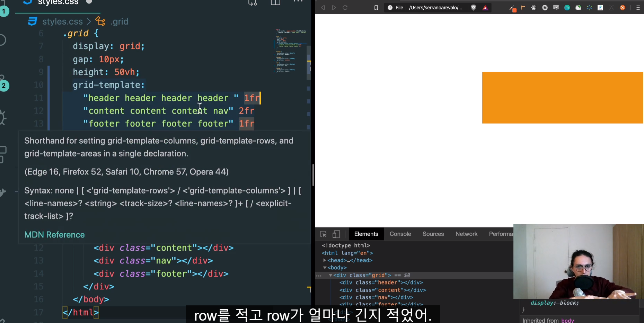Click the 'height: 50vh;' code line

point(106,72)
